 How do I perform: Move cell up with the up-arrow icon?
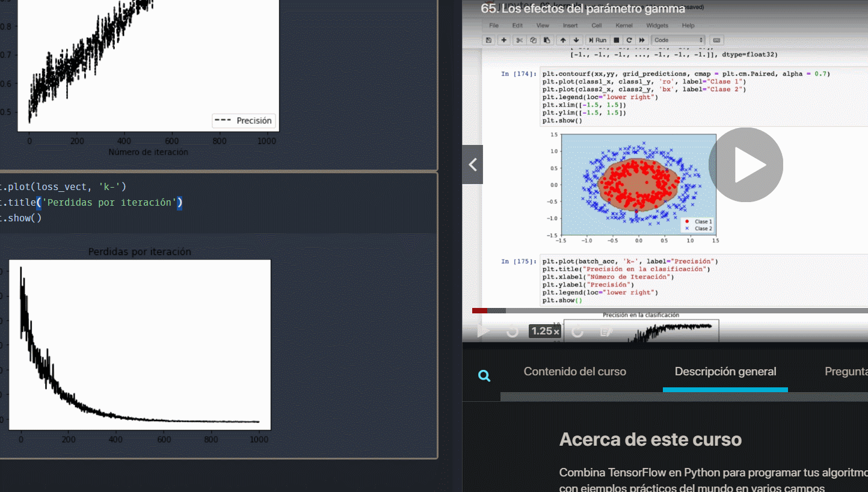pos(563,40)
